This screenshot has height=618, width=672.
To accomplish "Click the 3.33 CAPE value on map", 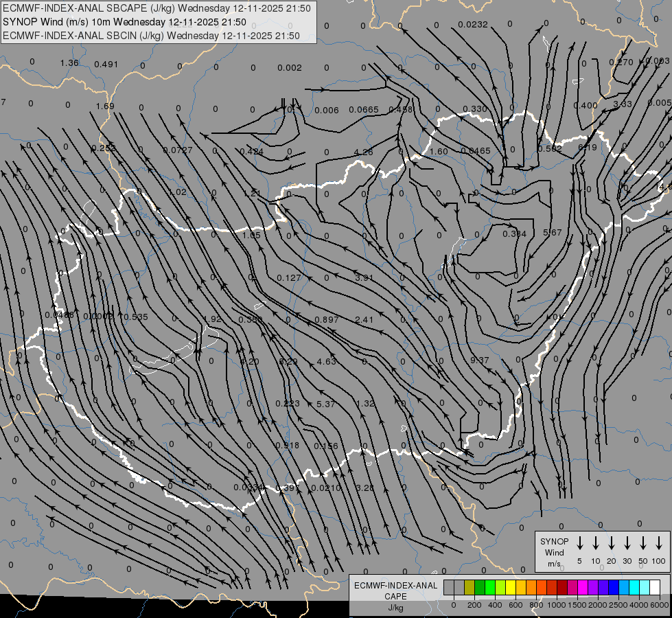I will tap(623, 104).
